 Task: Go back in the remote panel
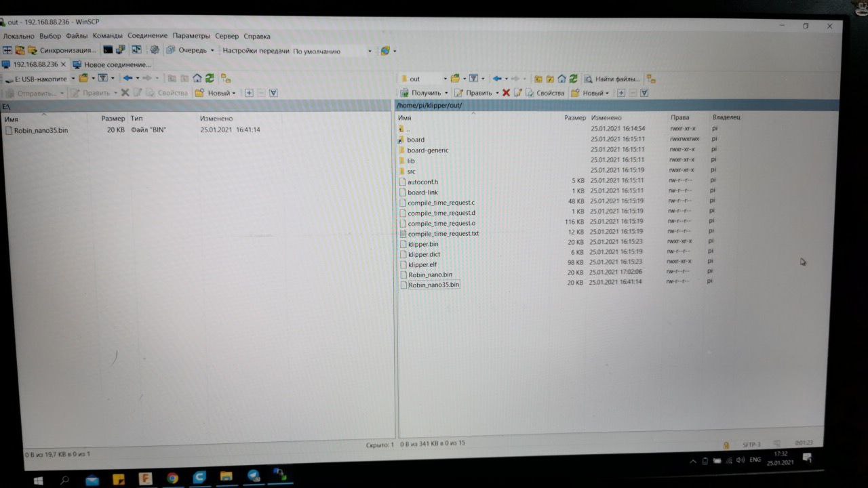[x=497, y=79]
